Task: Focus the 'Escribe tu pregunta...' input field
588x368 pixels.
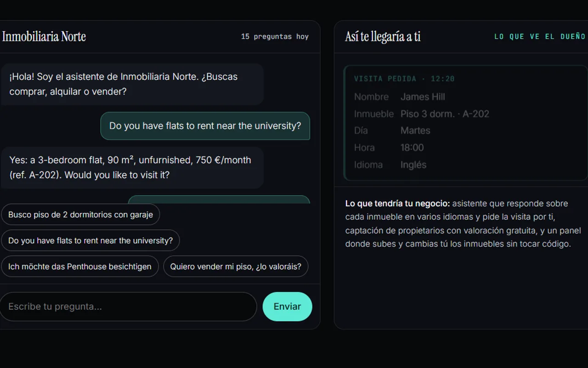Action: point(127,306)
